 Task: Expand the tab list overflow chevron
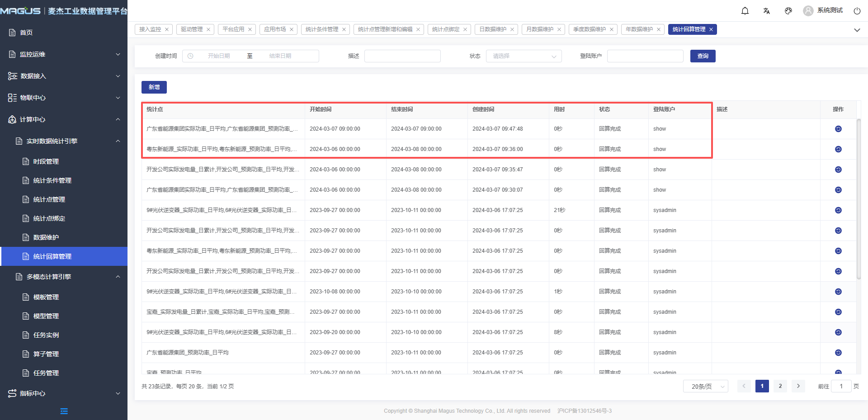click(x=857, y=30)
